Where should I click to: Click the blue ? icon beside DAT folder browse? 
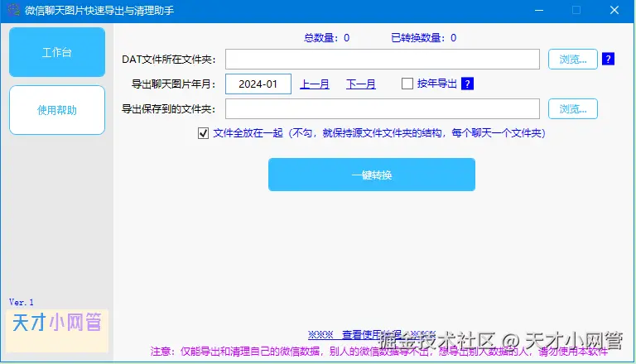click(608, 60)
